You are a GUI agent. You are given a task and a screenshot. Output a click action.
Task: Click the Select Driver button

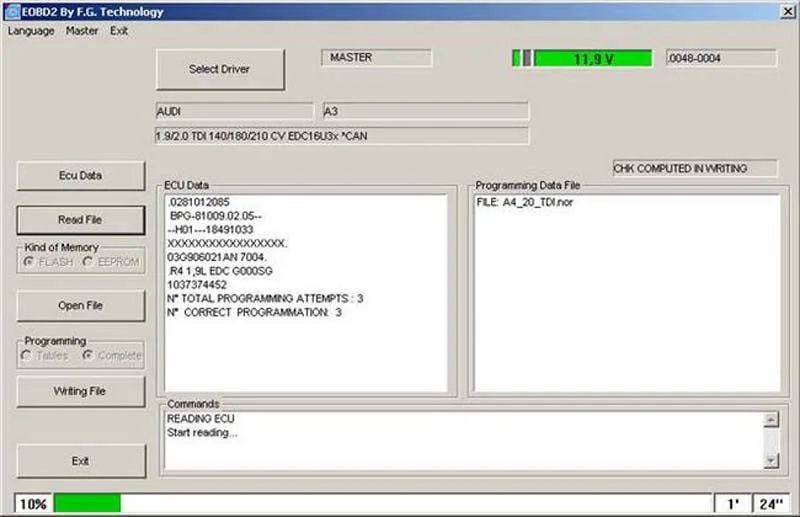point(220,69)
